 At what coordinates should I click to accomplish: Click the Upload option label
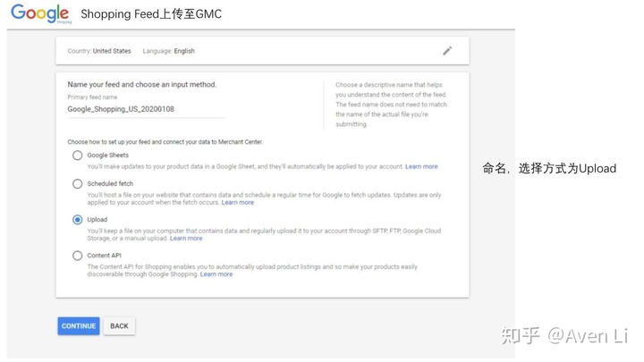97,220
